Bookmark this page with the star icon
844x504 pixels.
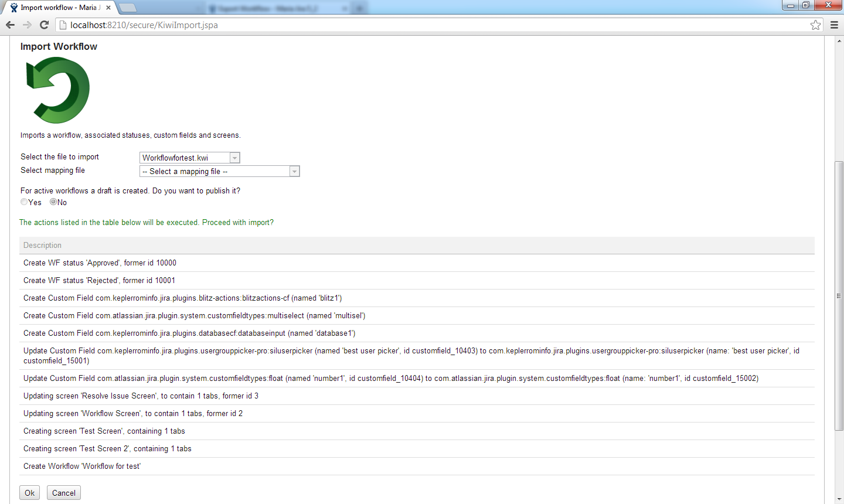coord(815,25)
